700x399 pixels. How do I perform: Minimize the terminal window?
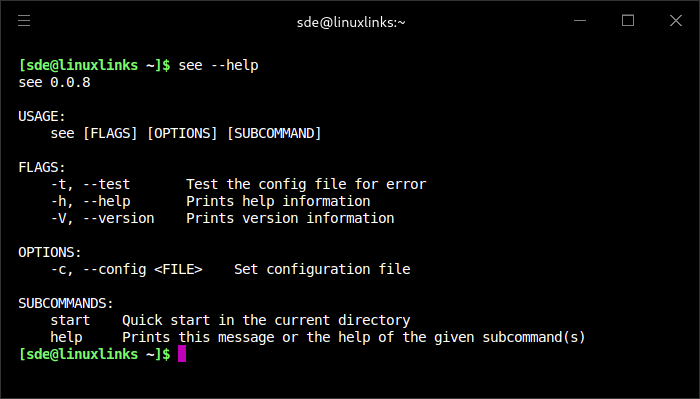tap(580, 21)
